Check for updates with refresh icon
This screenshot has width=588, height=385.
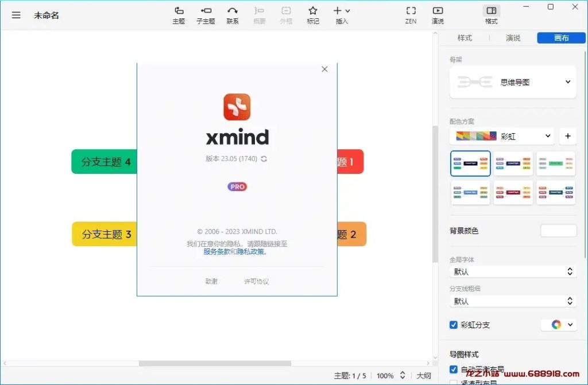click(264, 159)
